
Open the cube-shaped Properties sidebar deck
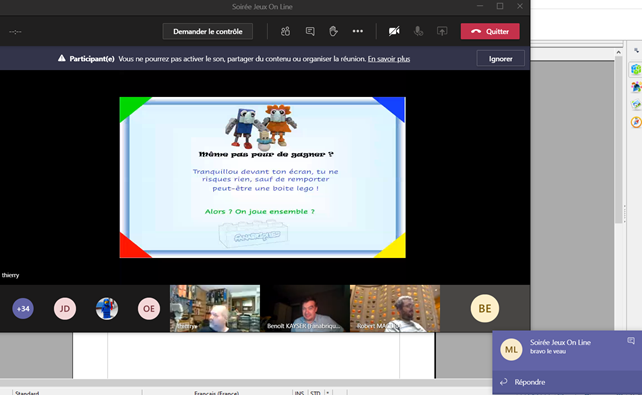click(x=636, y=69)
